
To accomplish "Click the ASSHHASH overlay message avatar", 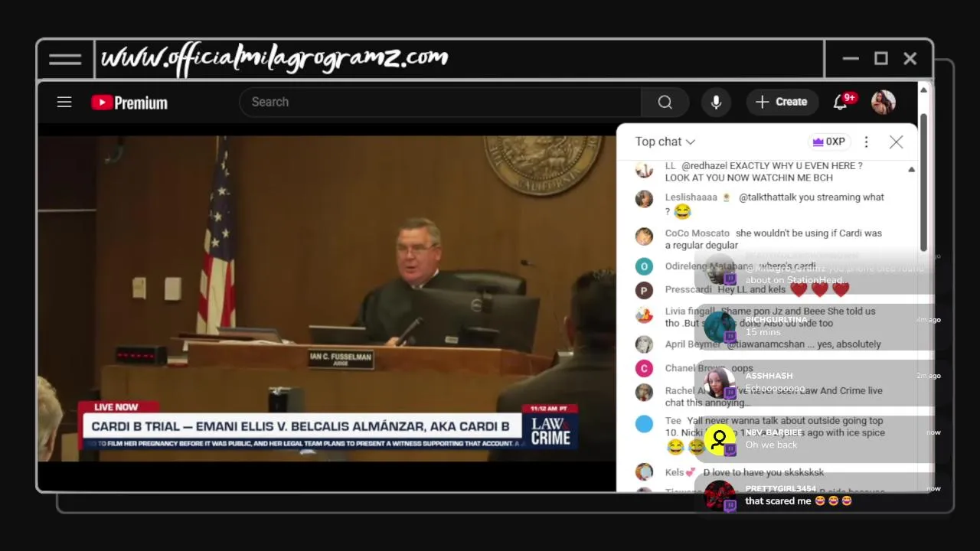I will pos(719,383).
